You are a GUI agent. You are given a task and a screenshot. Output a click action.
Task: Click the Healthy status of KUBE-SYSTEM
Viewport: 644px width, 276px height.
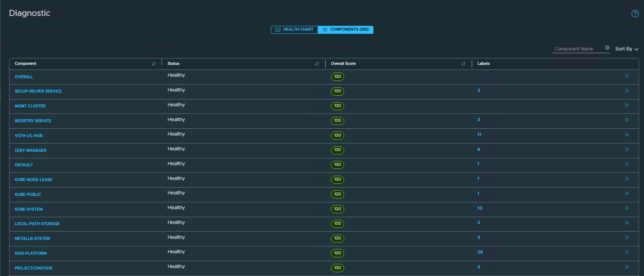tap(176, 208)
